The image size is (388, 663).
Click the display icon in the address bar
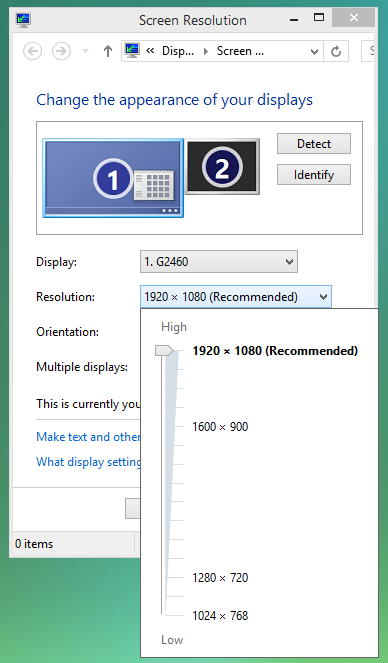coord(132,51)
